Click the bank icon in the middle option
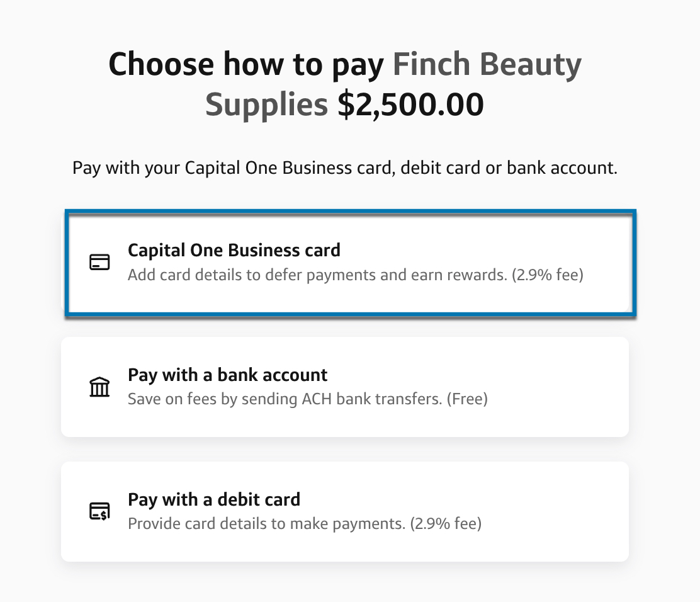 pos(99,387)
